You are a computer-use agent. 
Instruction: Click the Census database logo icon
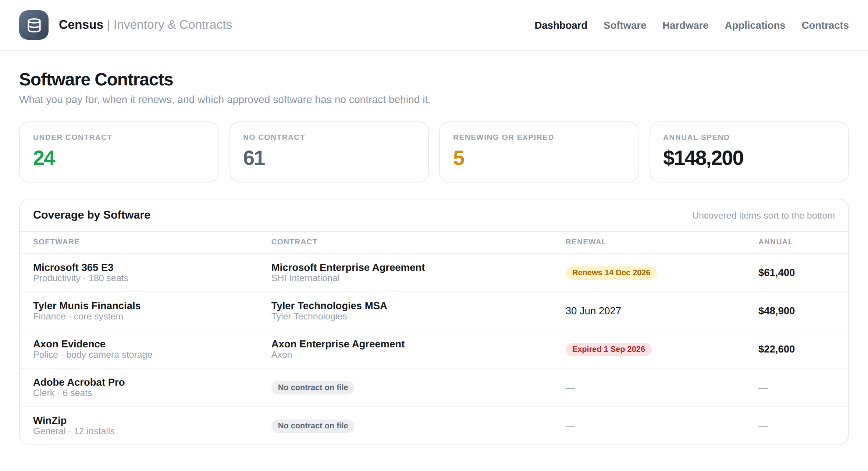pos(34,25)
